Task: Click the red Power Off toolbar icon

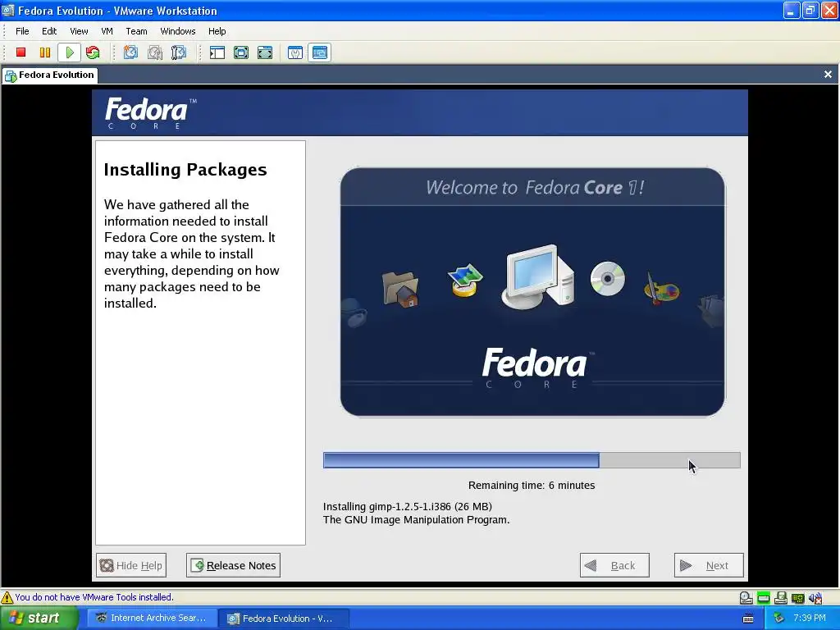Action: (21, 52)
